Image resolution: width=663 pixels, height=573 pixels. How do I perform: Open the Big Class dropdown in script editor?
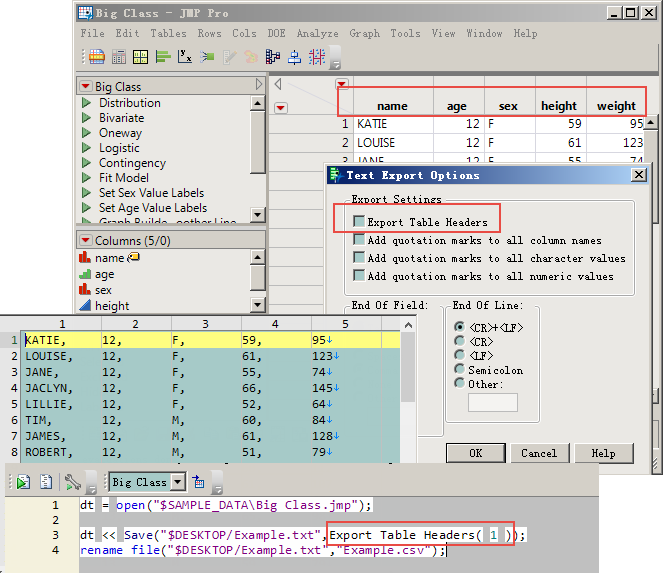pyautogui.click(x=179, y=482)
